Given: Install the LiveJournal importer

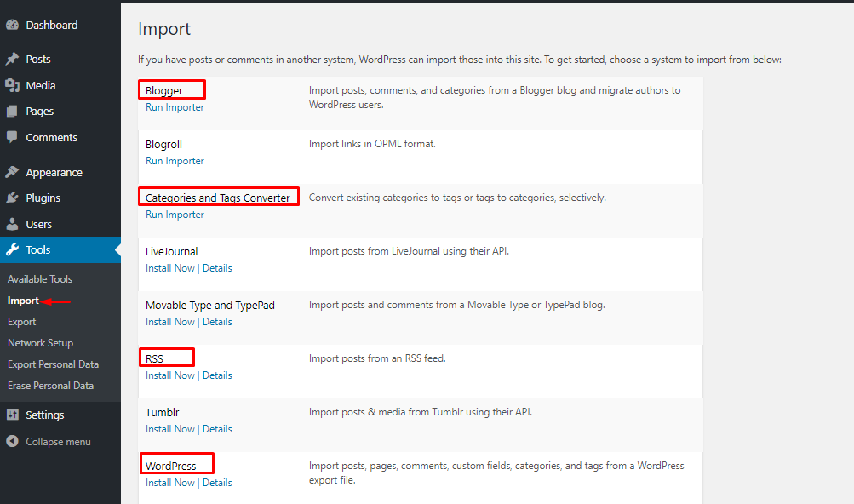Looking at the screenshot, I should point(169,267).
